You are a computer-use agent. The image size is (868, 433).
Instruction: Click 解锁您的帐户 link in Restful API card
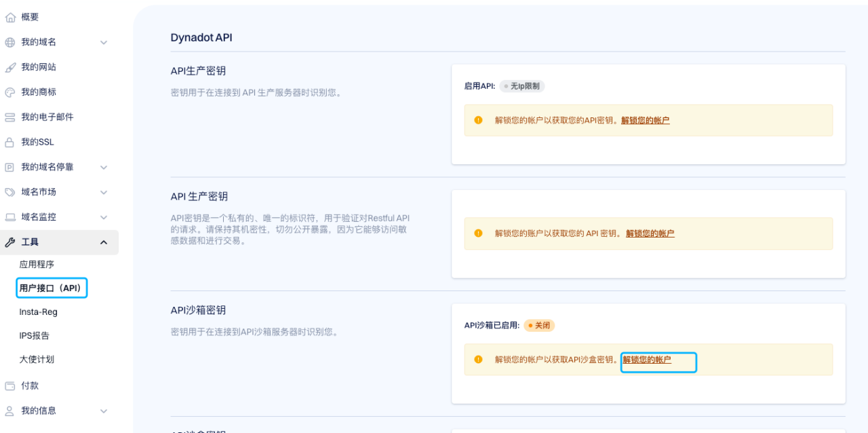tap(650, 233)
